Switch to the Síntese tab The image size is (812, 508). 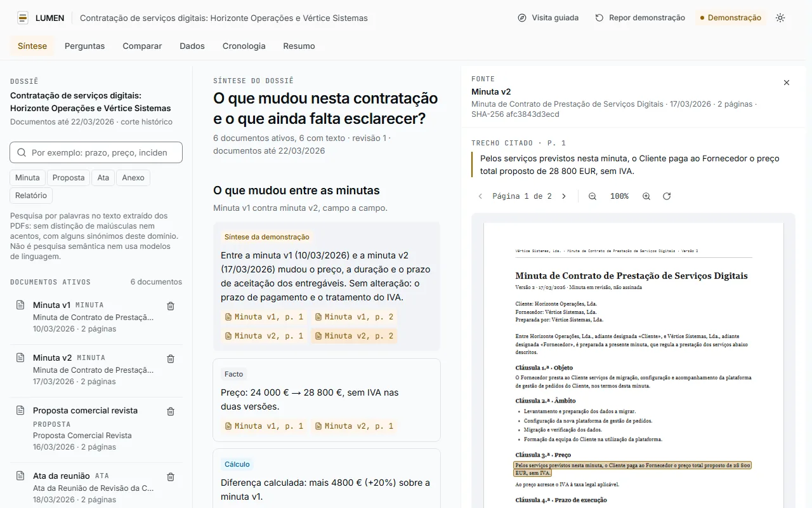tap(32, 46)
